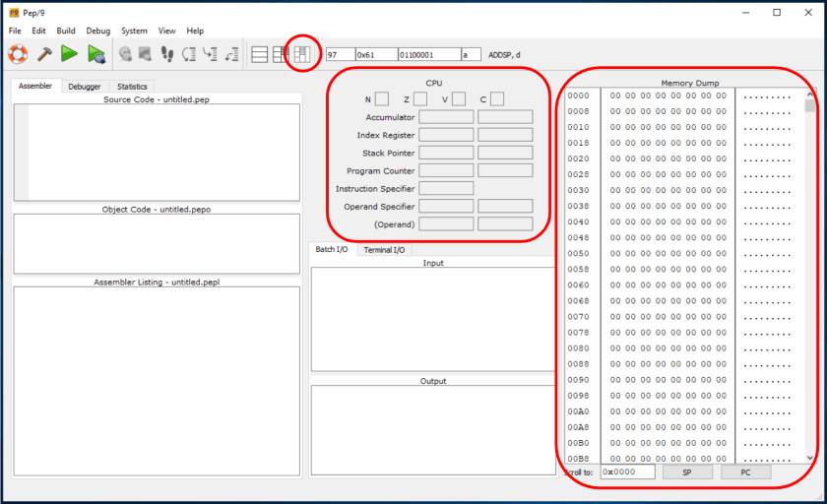Click inside the Source Code editor
The height and width of the screenshot is (504, 827).
click(x=162, y=153)
